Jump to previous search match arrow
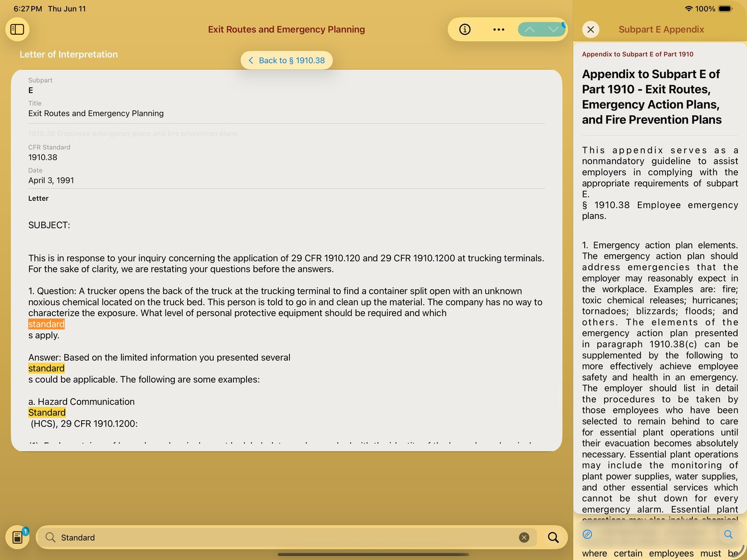Screen dimensions: 747x560 coord(530,29)
